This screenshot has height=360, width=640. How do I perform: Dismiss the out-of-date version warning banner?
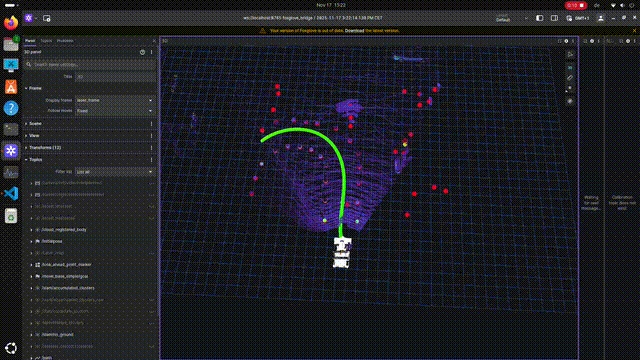click(x=634, y=31)
